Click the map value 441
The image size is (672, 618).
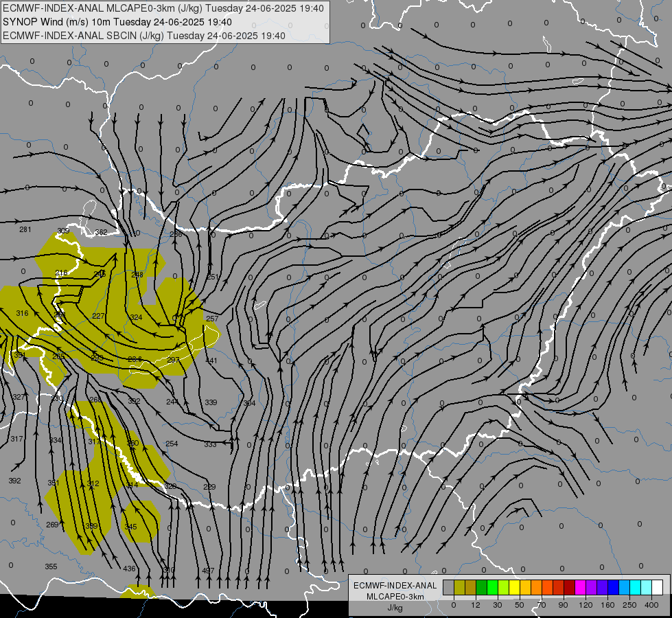211,360
